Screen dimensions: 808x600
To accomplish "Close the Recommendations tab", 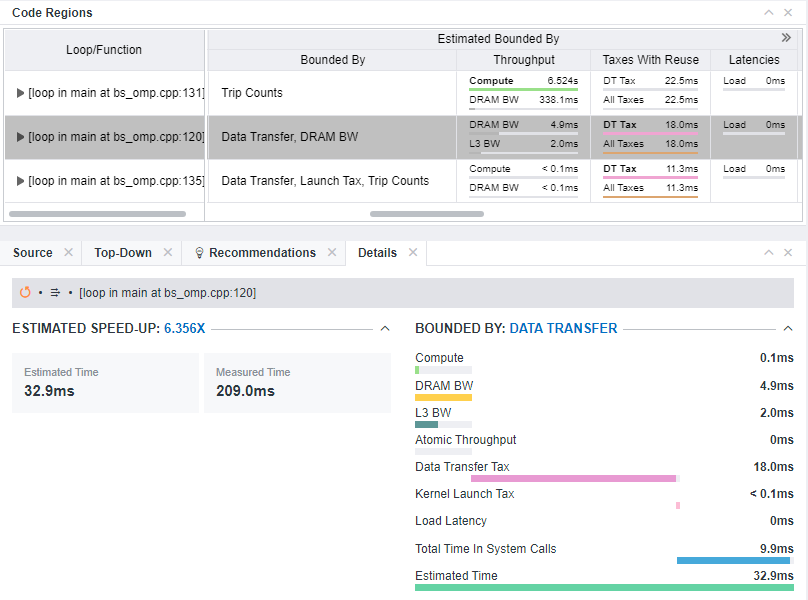I will click(x=331, y=253).
